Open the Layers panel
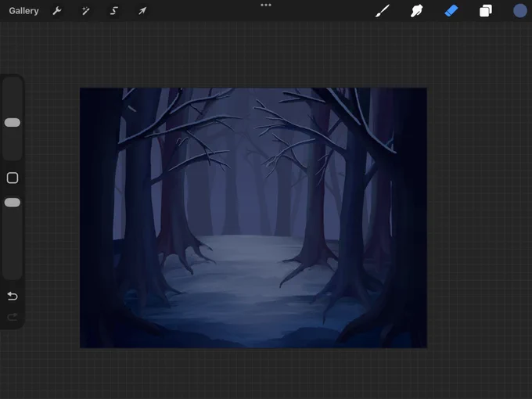Viewport: 532px width, 399px height. point(486,11)
